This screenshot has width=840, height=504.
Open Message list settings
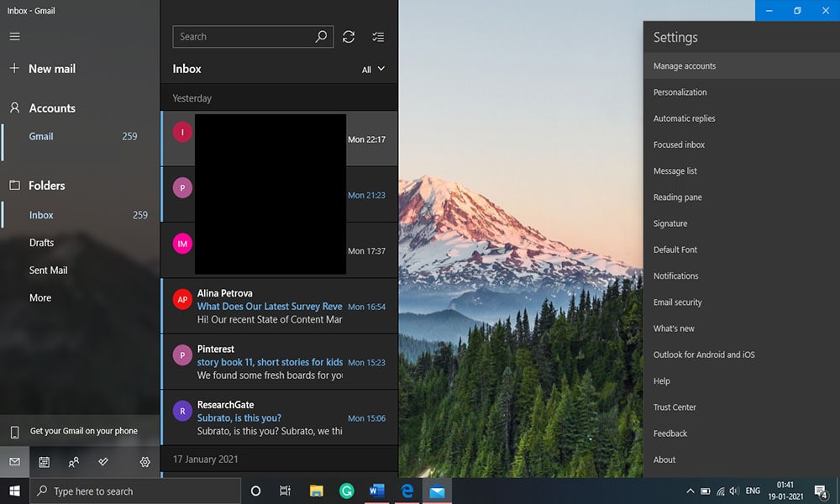[x=742, y=171]
